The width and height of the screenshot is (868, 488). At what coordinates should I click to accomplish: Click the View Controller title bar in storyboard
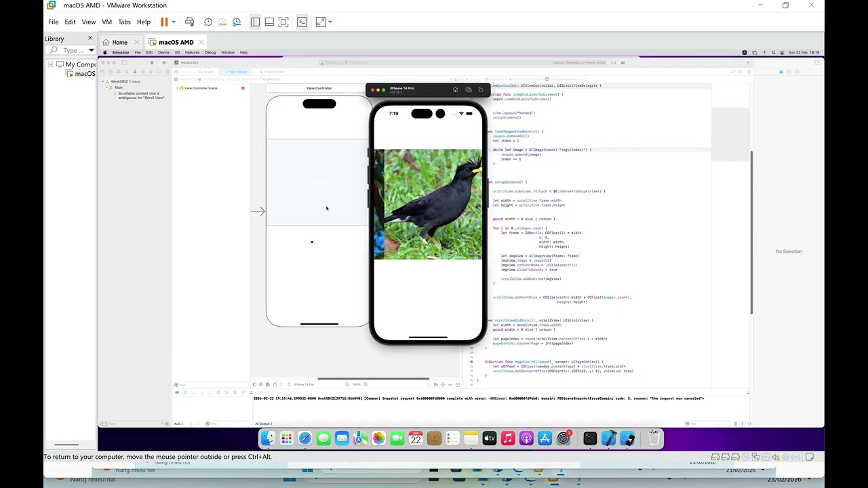click(319, 88)
